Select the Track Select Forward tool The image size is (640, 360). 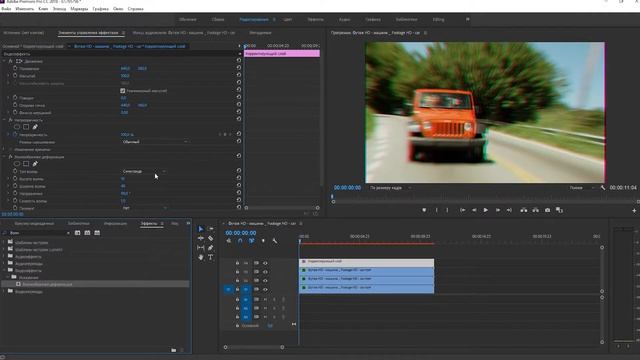point(211,229)
